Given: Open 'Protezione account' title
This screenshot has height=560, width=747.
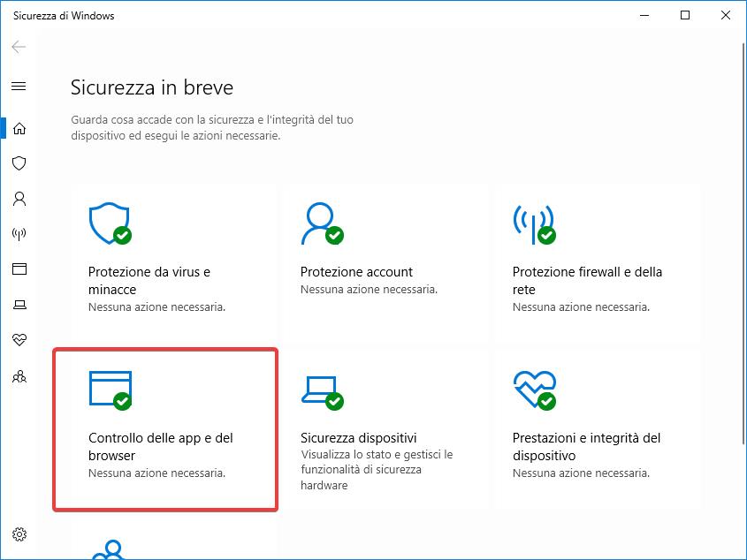Looking at the screenshot, I should tap(356, 272).
